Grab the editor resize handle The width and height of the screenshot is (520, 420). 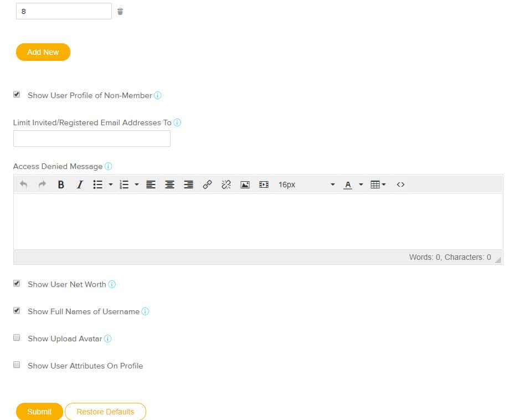click(x=498, y=260)
